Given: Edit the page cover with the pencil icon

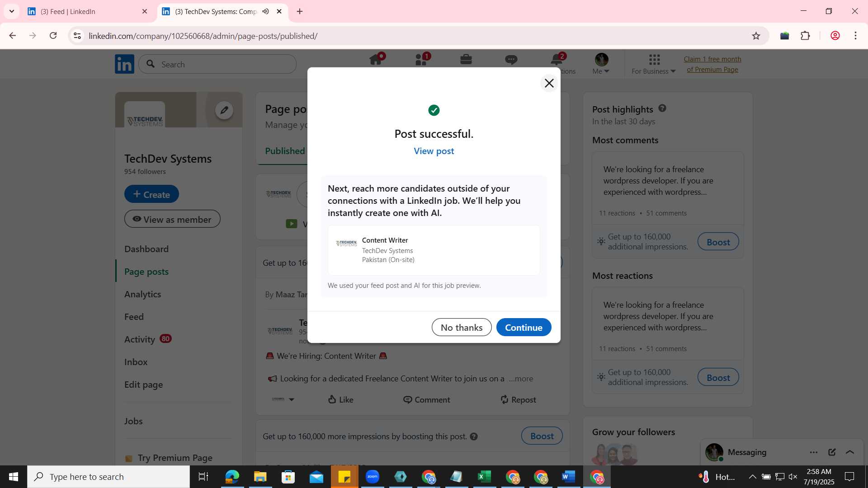Looking at the screenshot, I should (x=224, y=110).
